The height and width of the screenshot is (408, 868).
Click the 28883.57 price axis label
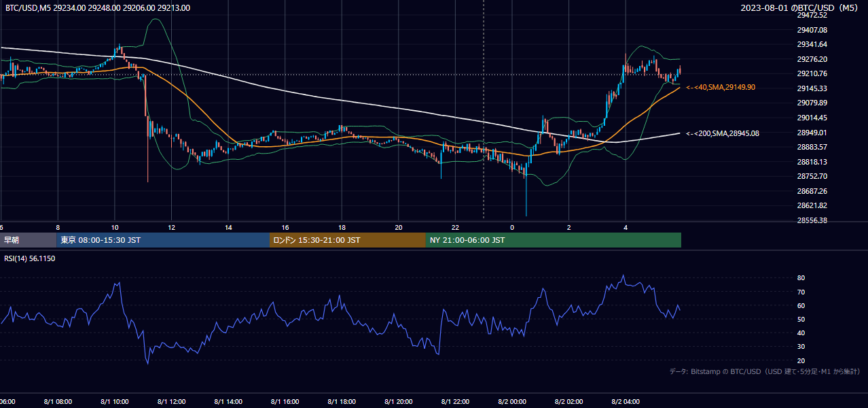812,147
